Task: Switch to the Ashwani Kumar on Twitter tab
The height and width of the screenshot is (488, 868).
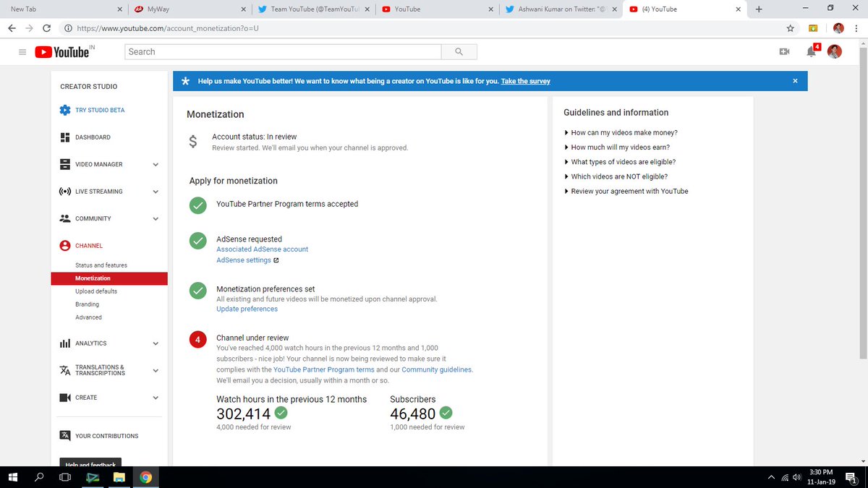Action: click(x=560, y=9)
